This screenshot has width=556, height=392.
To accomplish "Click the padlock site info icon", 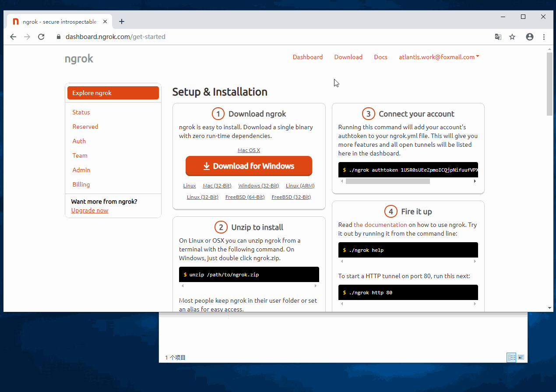I will 58,37.
